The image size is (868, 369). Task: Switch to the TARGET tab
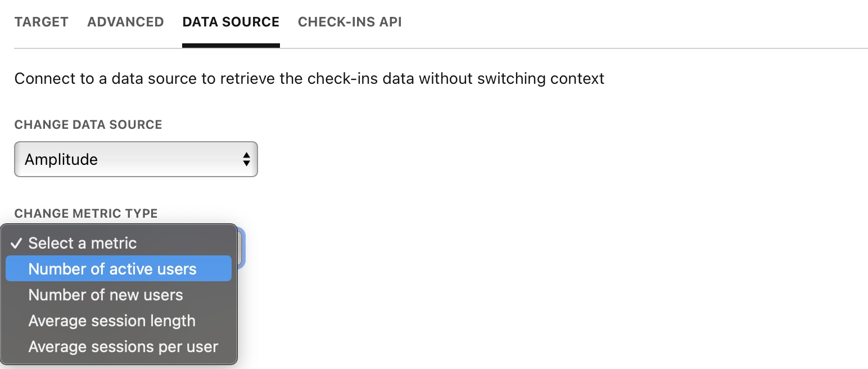coord(42,22)
